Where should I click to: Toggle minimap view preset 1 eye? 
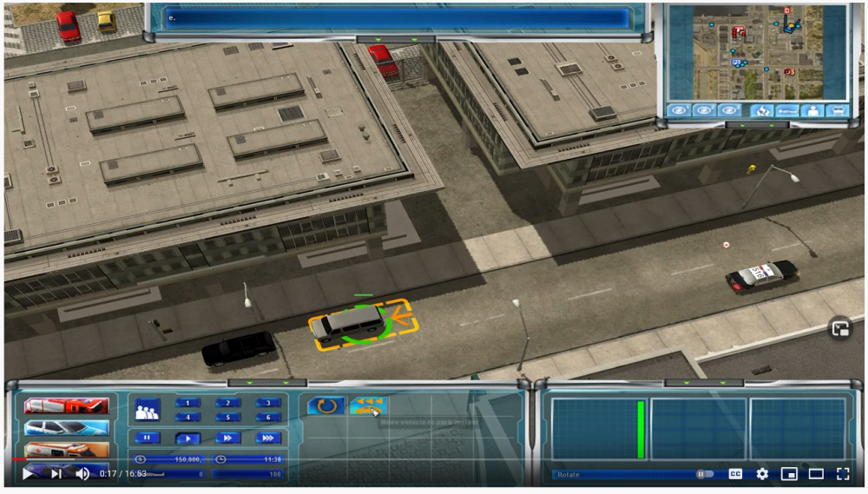point(680,110)
